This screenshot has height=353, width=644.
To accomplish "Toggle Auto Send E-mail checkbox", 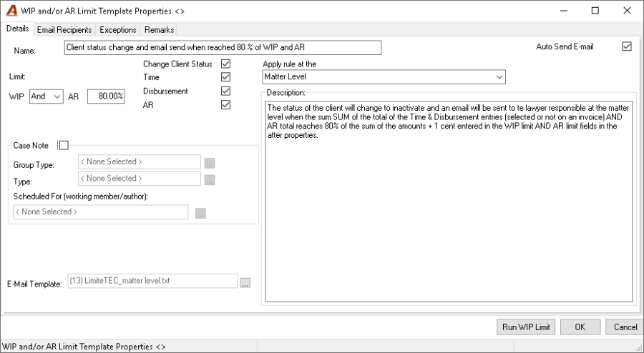I will pyautogui.click(x=627, y=46).
